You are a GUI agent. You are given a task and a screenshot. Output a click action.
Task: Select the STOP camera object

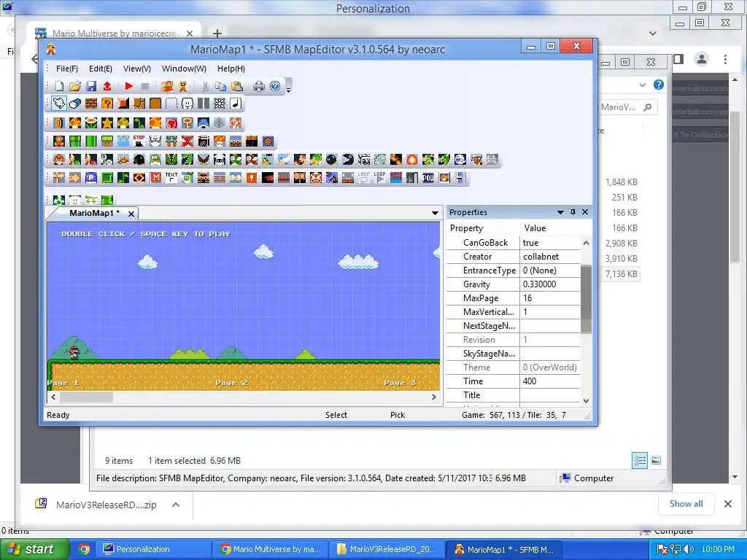[139, 141]
